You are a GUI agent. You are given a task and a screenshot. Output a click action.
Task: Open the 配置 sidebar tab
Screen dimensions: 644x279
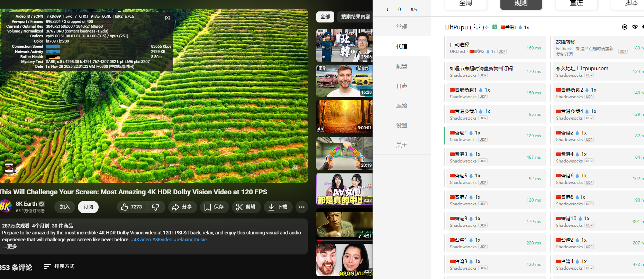[401, 66]
